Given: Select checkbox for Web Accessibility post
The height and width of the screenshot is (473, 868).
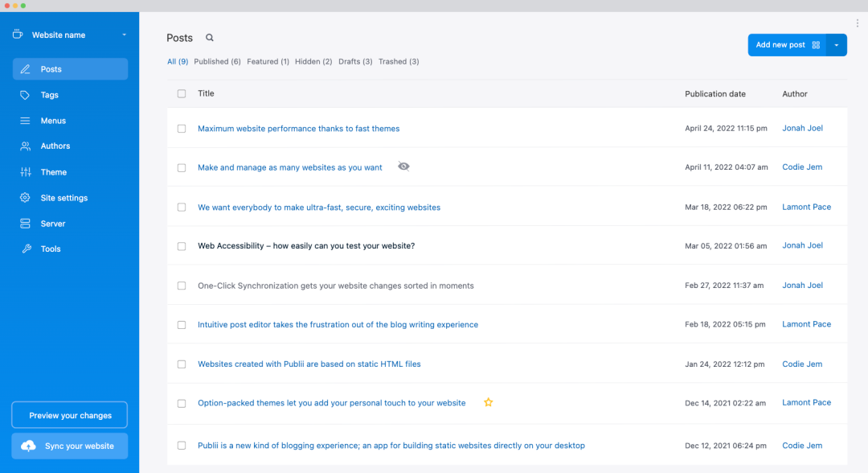Looking at the screenshot, I should tap(182, 246).
